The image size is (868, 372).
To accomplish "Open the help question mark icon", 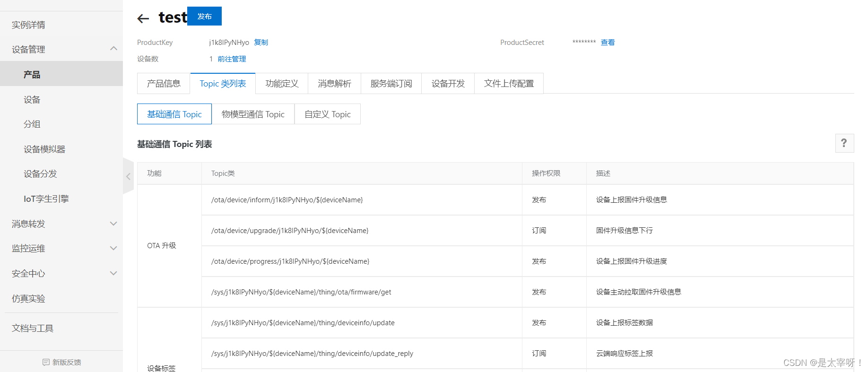I will coord(844,143).
